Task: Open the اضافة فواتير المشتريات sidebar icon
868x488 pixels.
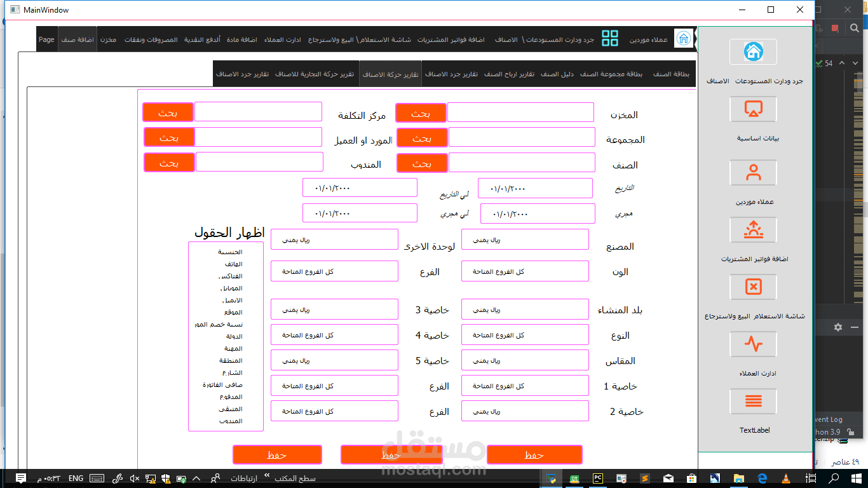Action: coord(753,230)
